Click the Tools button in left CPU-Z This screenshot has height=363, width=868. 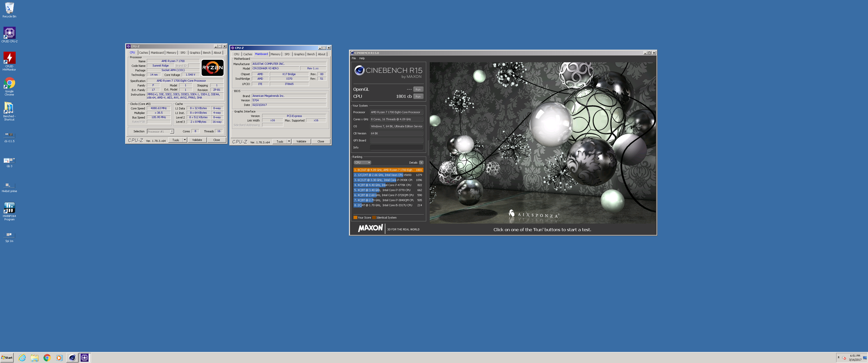(x=176, y=140)
